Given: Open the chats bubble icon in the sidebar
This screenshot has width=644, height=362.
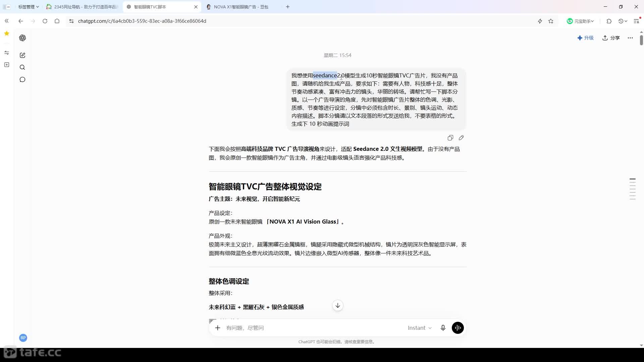Looking at the screenshot, I should 22,79.
